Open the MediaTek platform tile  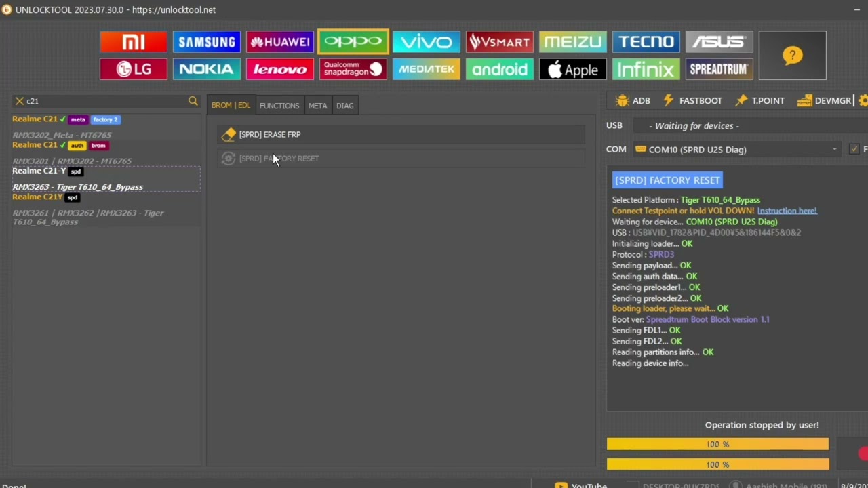click(427, 69)
